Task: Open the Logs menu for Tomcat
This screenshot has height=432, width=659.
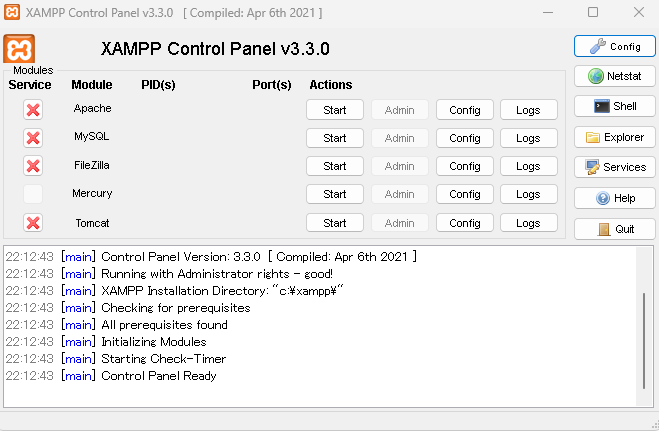Action: [x=528, y=223]
